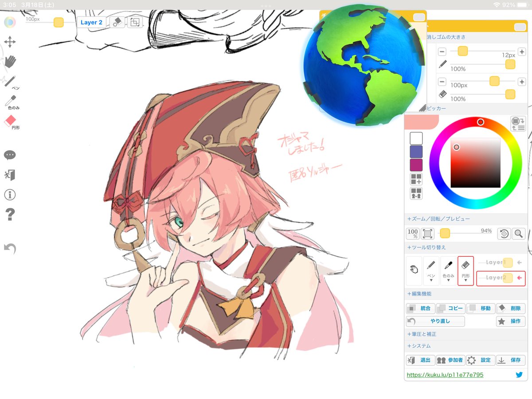The width and height of the screenshot is (532, 399).
Task: Collapse the ズーム/回転/プレビュー section
Action: coord(438,219)
